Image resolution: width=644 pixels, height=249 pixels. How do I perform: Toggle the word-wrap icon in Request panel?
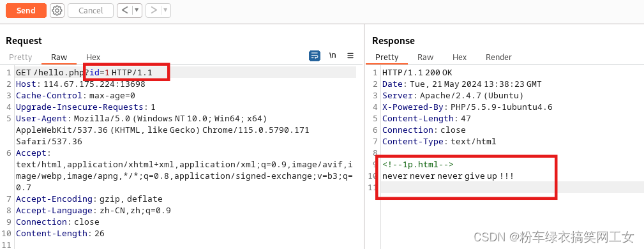315,56
